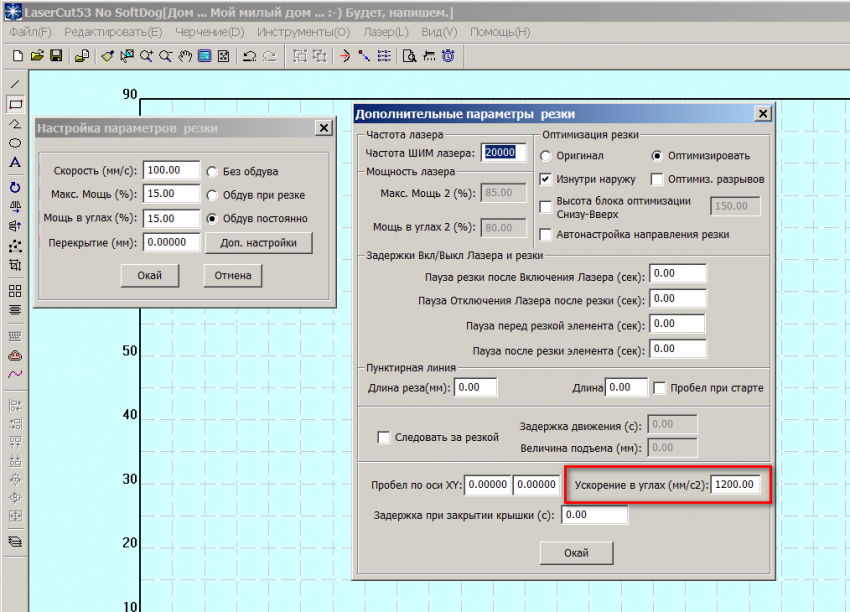The width and height of the screenshot is (850, 612).
Task: Select the Ellipse drawing tool
Action: click(15, 143)
